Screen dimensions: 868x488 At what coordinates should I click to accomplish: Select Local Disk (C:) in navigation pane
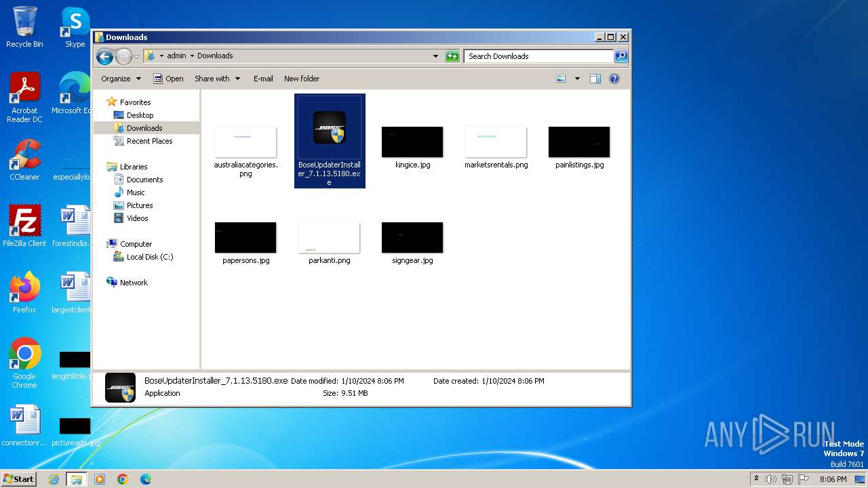coord(149,257)
